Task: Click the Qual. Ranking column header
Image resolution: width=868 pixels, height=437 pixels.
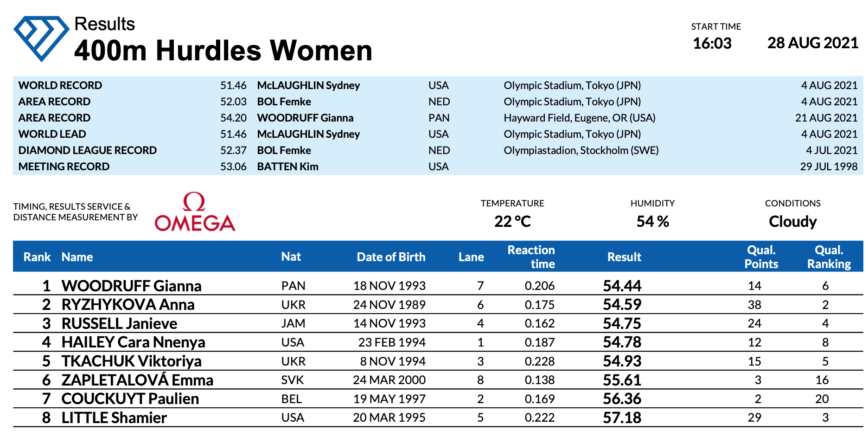Action: 829,257
